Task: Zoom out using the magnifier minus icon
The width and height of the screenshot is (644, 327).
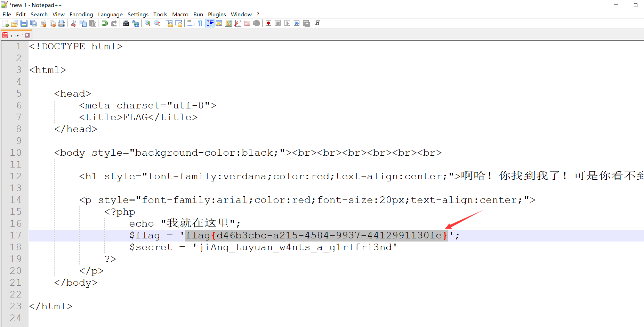Action: [157, 23]
